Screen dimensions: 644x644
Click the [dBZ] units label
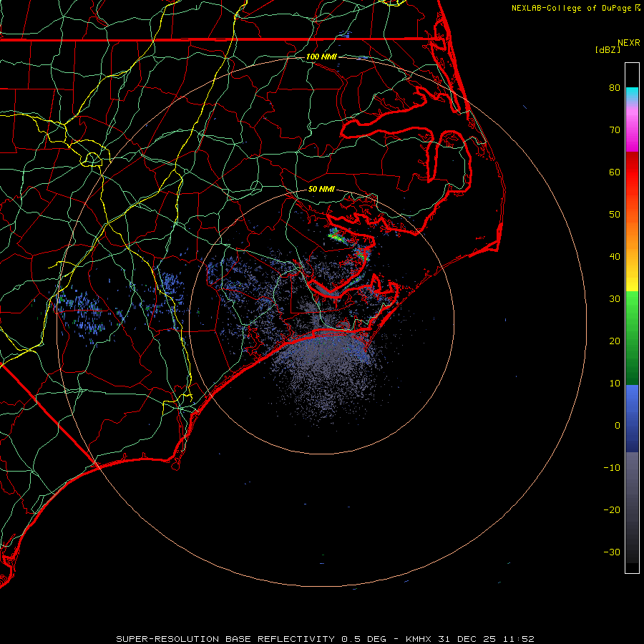[608, 49]
